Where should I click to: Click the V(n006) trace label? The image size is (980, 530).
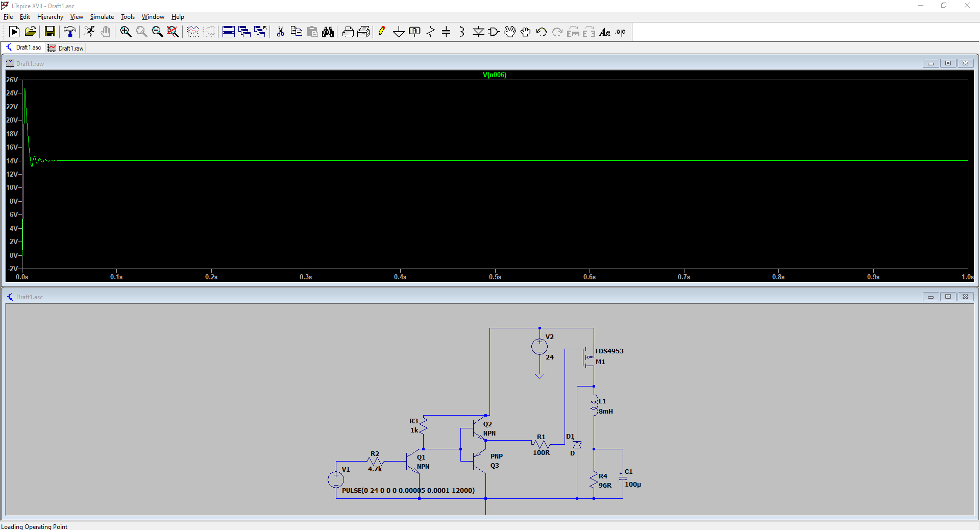pos(494,75)
